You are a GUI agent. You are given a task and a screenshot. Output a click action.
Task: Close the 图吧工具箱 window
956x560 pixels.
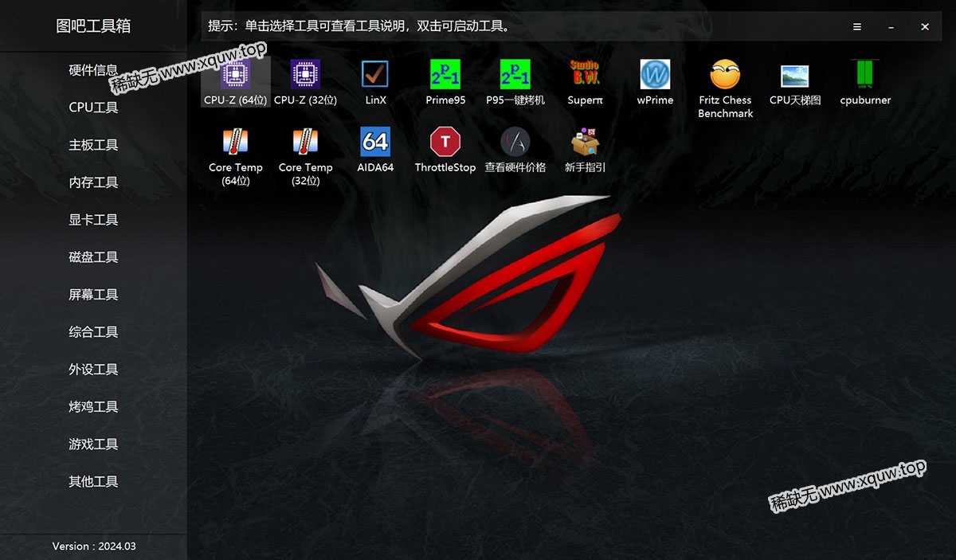tap(925, 26)
